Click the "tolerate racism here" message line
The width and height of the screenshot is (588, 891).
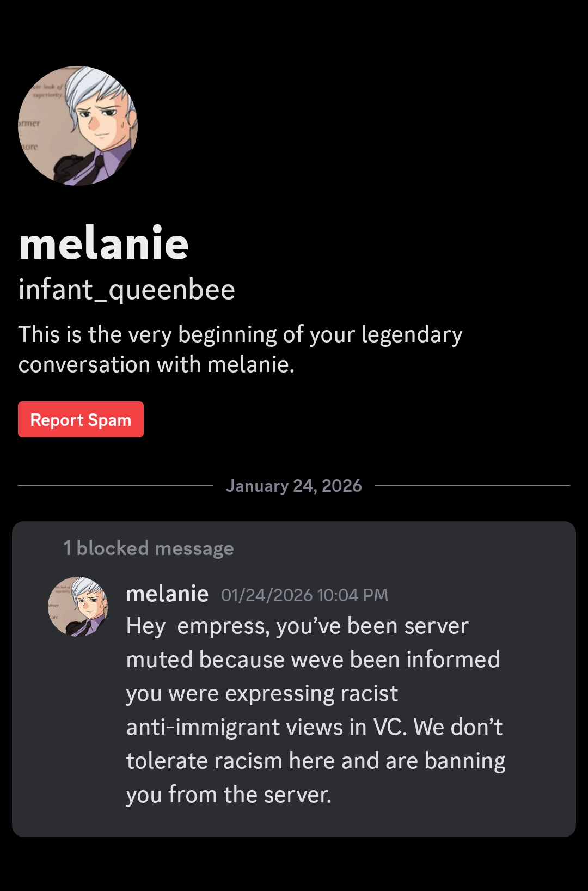click(x=315, y=761)
